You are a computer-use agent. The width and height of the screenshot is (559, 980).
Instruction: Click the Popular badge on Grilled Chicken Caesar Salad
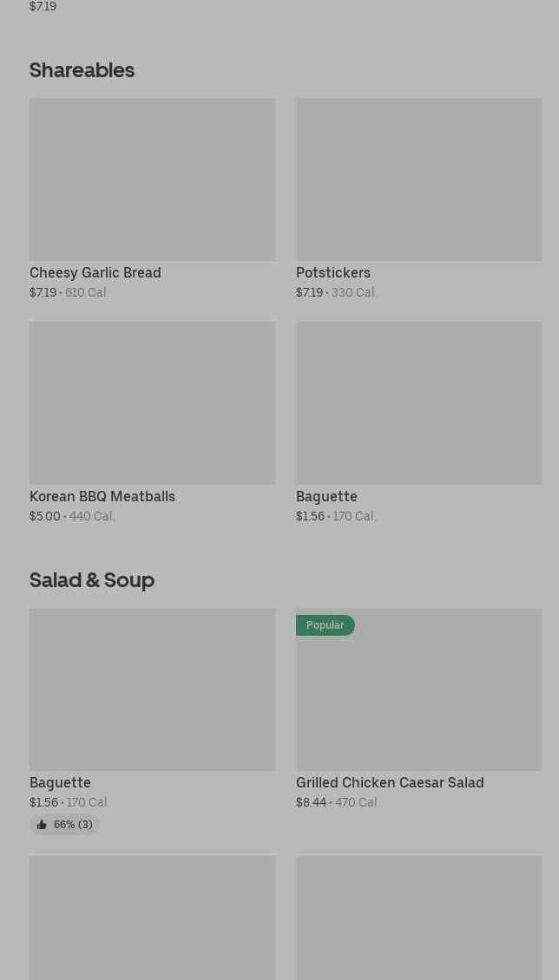pos(325,625)
